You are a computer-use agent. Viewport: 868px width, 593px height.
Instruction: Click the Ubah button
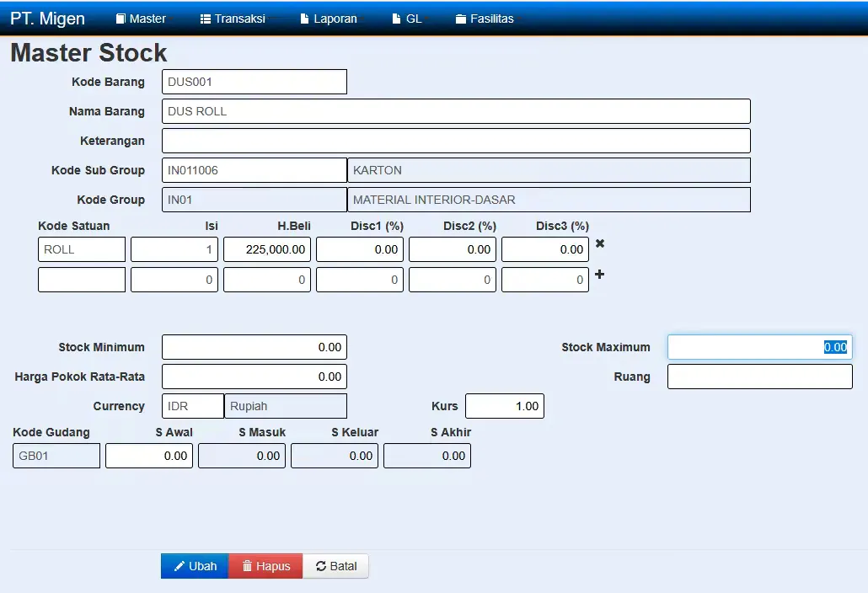(x=195, y=566)
